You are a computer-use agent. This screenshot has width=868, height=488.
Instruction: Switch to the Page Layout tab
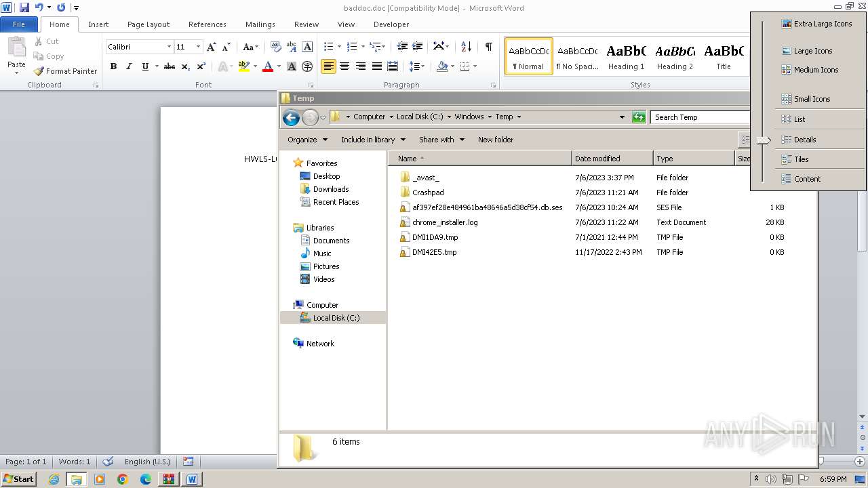point(149,24)
